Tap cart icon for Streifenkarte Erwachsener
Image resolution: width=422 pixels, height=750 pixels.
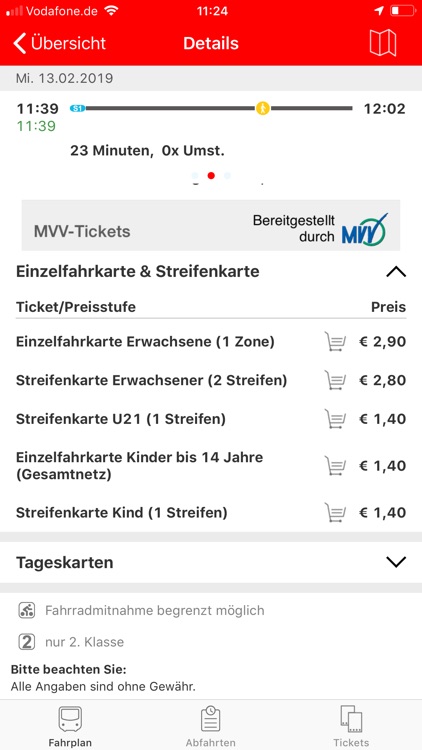coord(335,380)
